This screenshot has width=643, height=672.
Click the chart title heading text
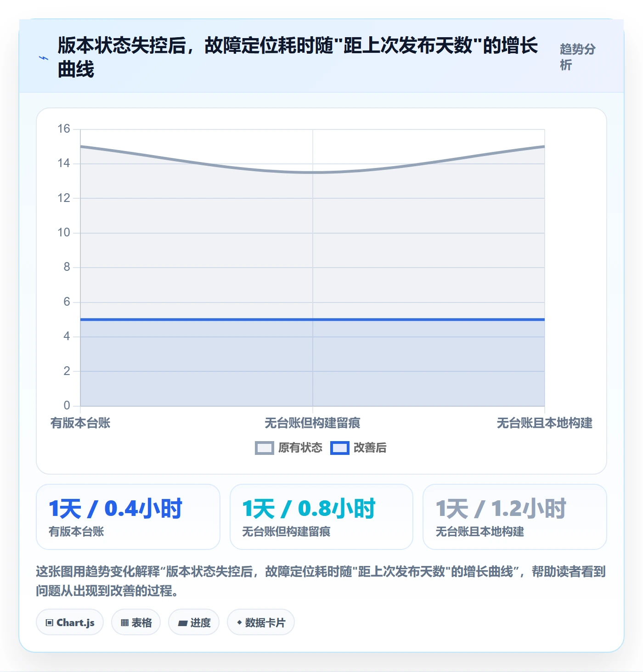(x=298, y=57)
